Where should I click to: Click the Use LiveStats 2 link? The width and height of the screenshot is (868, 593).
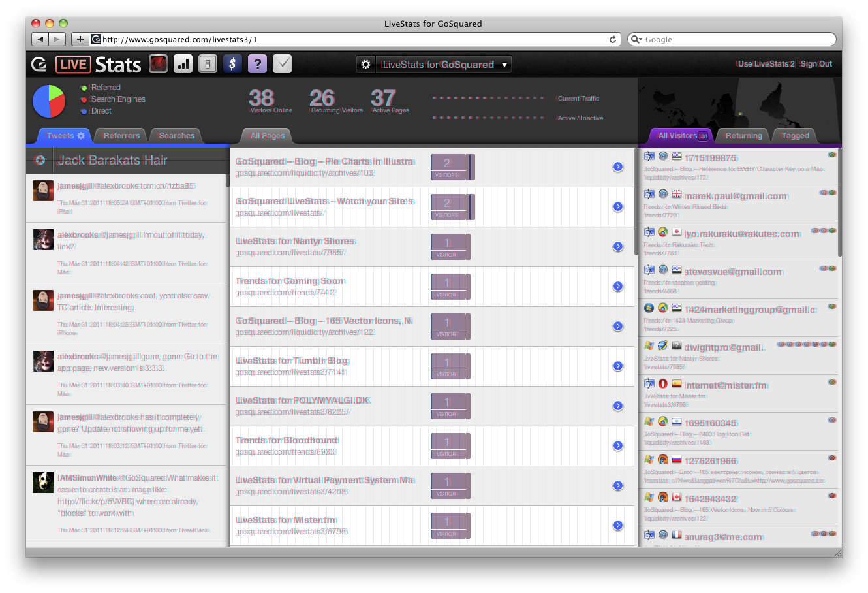point(766,64)
